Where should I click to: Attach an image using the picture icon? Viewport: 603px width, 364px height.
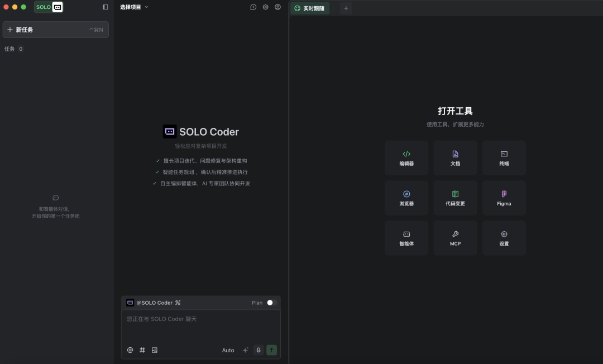click(x=155, y=350)
